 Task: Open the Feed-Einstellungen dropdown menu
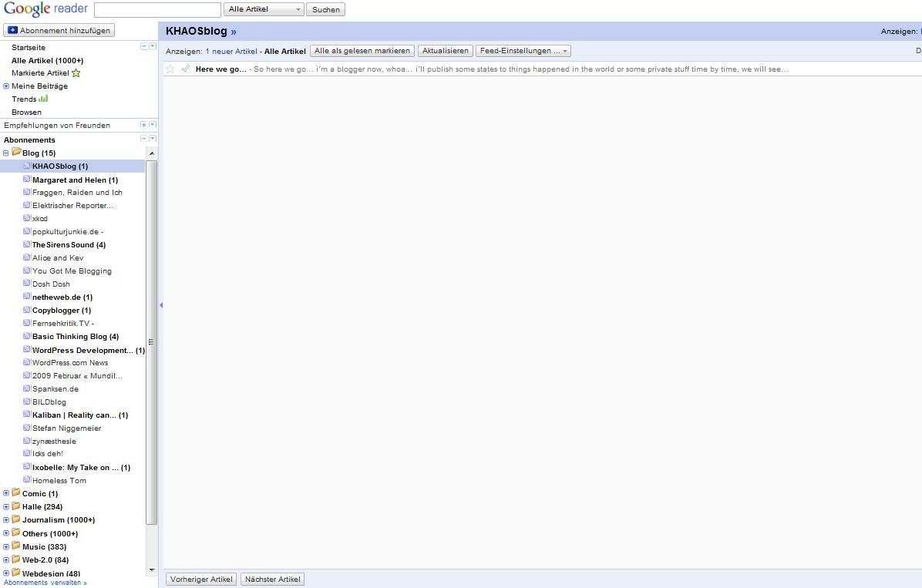(523, 51)
